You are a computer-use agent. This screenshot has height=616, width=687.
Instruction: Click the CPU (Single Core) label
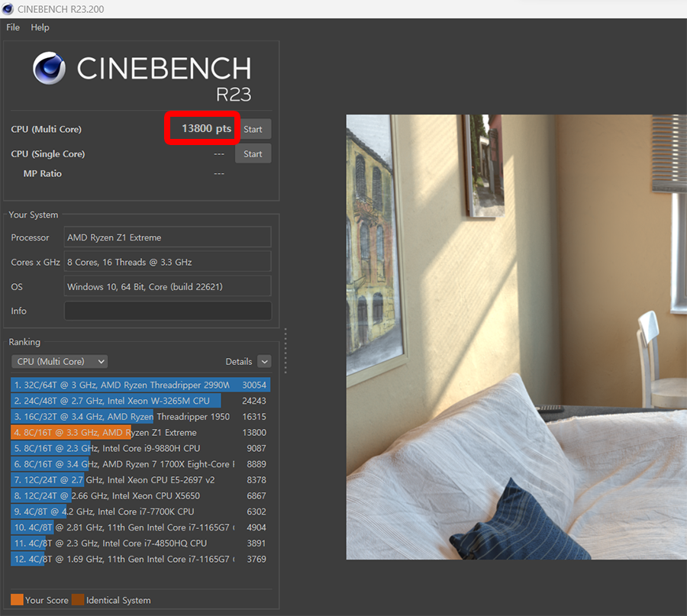point(48,153)
